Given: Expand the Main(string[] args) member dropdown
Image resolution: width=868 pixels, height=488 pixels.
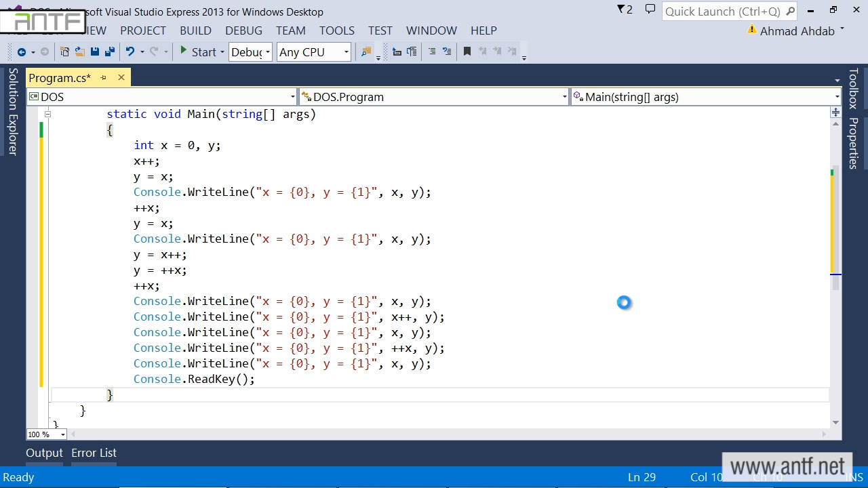Looking at the screenshot, I should point(837,97).
